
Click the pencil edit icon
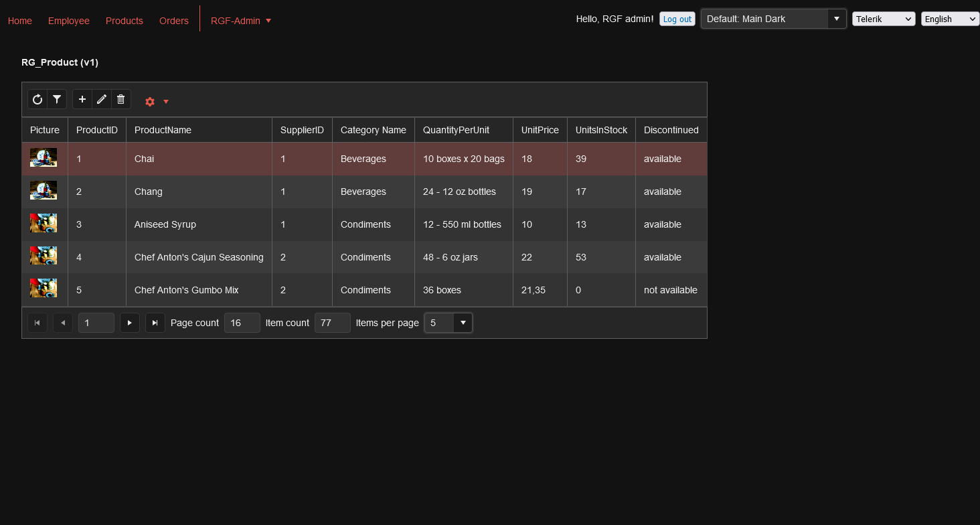pos(102,100)
